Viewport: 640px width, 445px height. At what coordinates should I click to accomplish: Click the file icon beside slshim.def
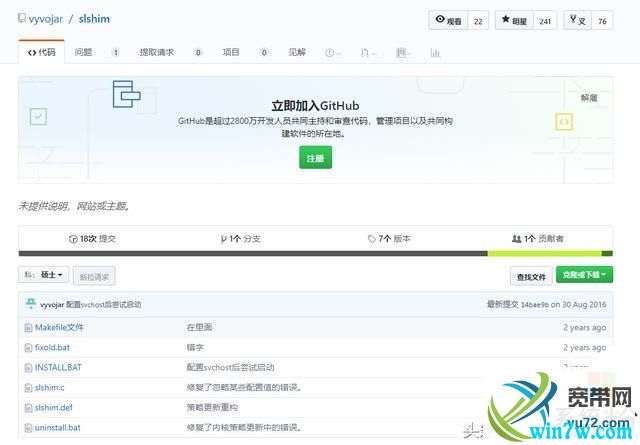(28, 407)
